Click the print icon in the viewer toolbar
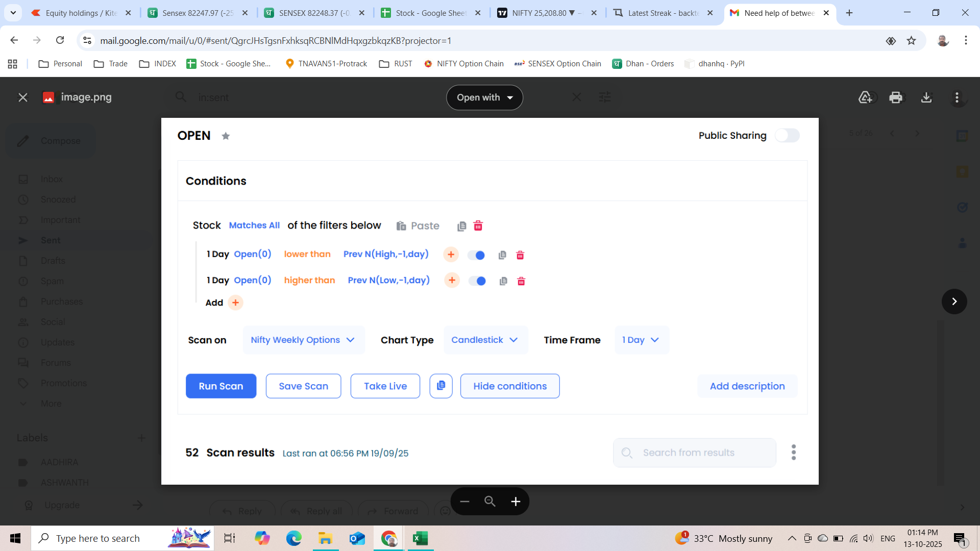The width and height of the screenshot is (980, 551). (x=895, y=97)
